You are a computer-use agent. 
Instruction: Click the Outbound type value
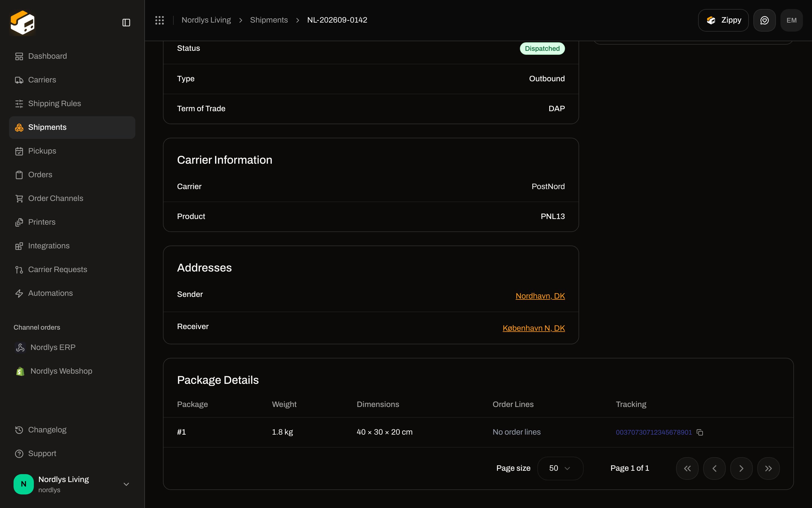[x=547, y=79]
